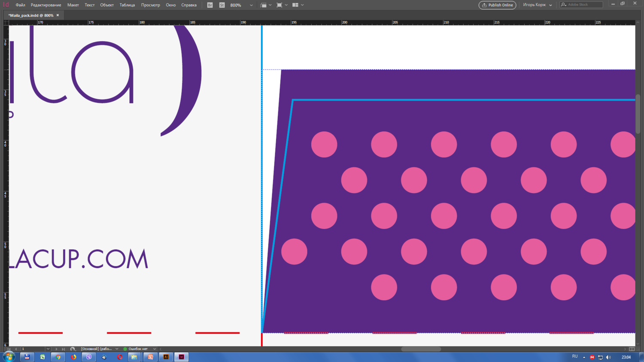Click the Arrange Documents icon
Screen dimensions: 644x362
pos(295,5)
